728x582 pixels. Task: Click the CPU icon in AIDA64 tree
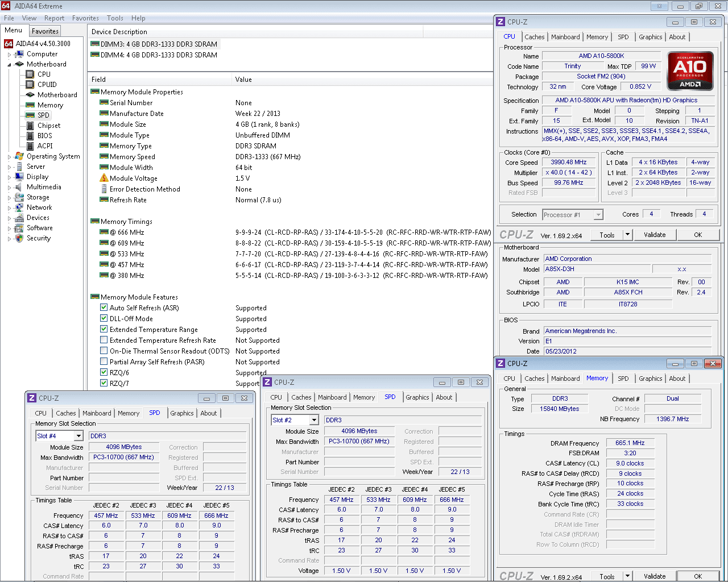30,74
